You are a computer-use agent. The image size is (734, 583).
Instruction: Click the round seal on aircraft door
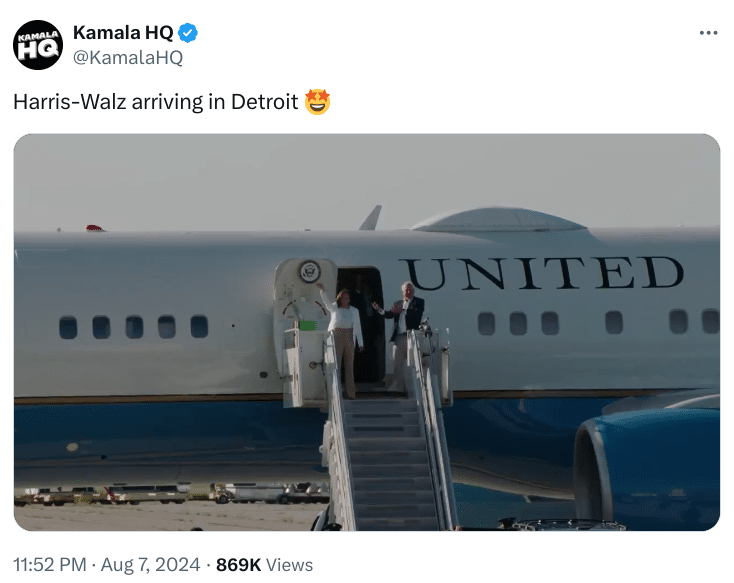pos(309,270)
